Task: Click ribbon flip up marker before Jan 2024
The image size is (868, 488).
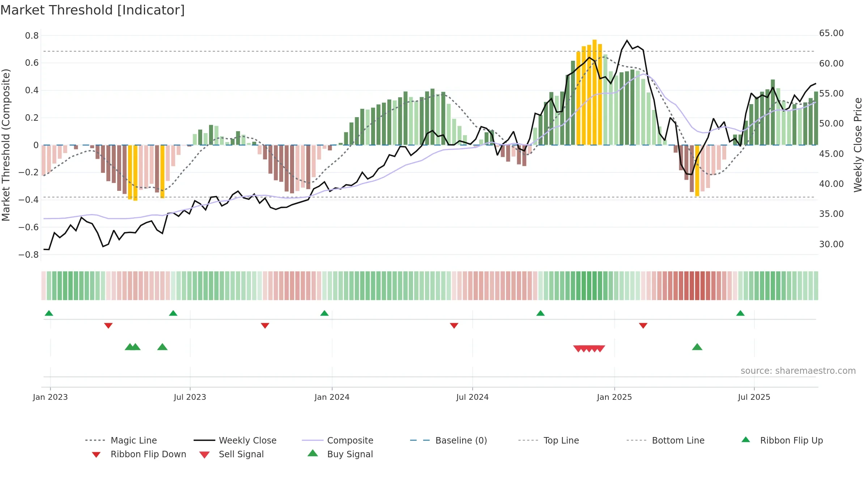Action: pyautogui.click(x=324, y=313)
